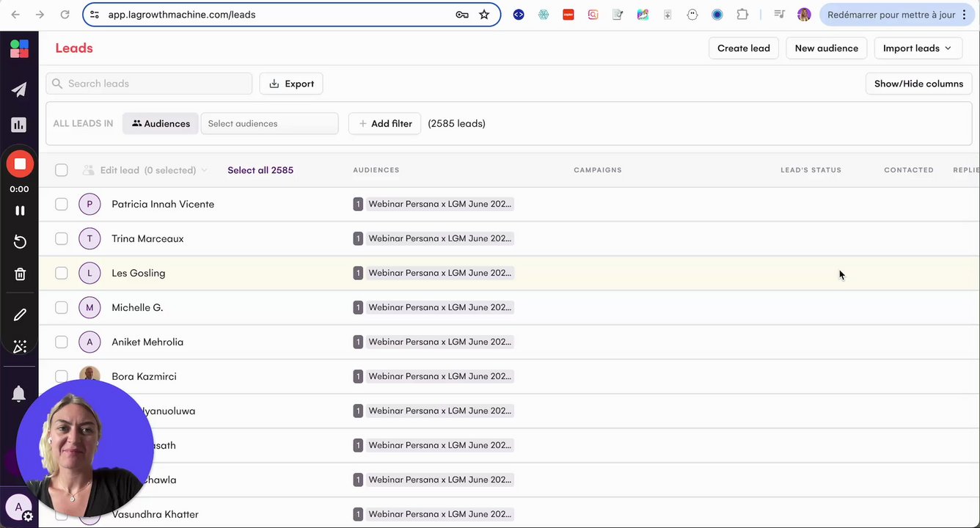Tick the checkbox for Patricia Innah Vicente

(x=62, y=205)
